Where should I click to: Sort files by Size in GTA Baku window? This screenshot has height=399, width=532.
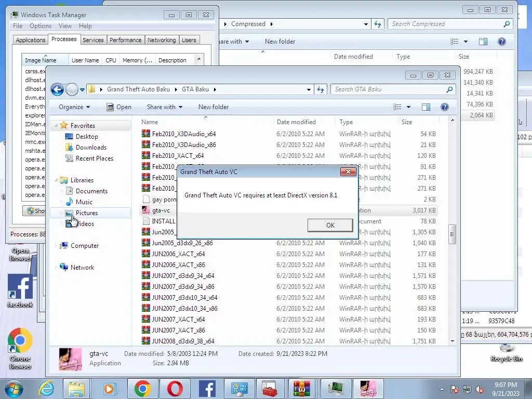pos(406,122)
